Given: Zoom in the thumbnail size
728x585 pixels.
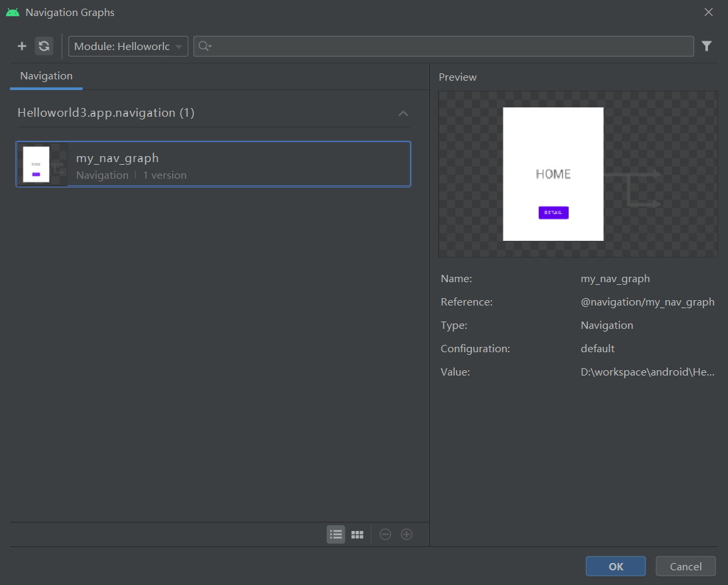Looking at the screenshot, I should tap(406, 534).
